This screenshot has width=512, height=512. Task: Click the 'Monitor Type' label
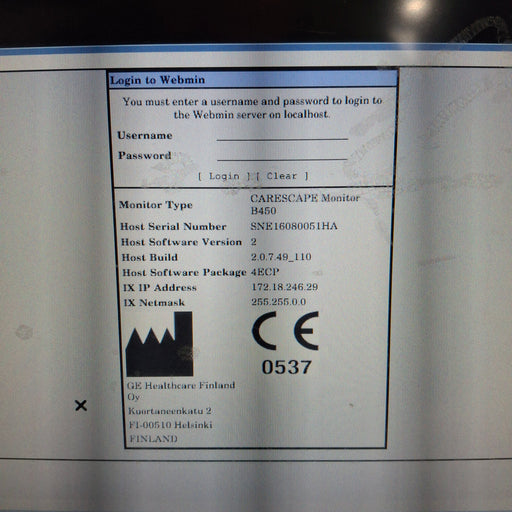tap(156, 205)
